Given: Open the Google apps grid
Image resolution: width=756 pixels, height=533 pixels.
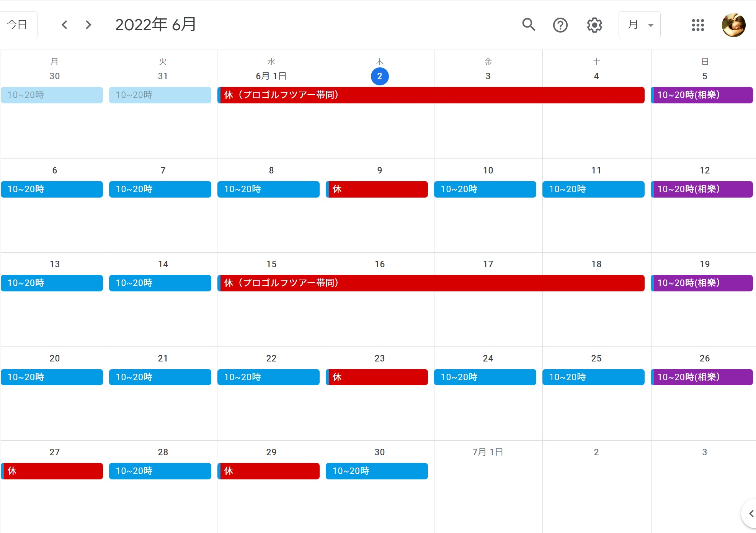Looking at the screenshot, I should pos(698,25).
